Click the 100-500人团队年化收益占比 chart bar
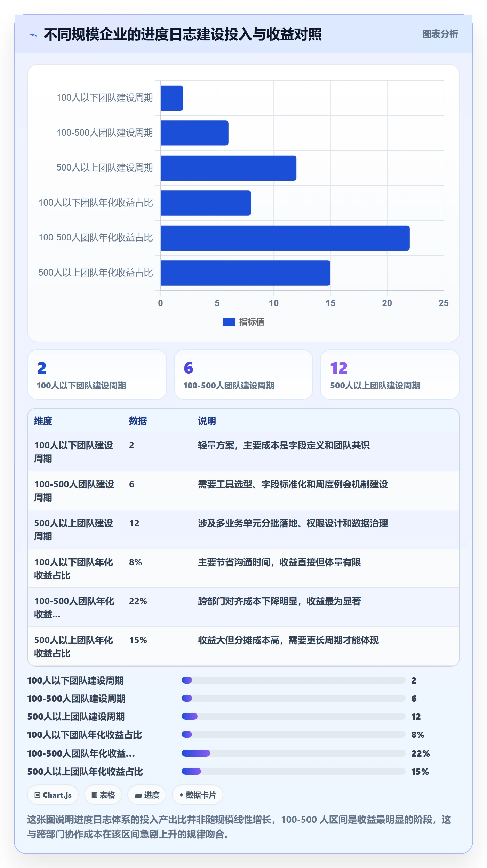Viewport: 487px width, 868px height. pyautogui.click(x=285, y=238)
